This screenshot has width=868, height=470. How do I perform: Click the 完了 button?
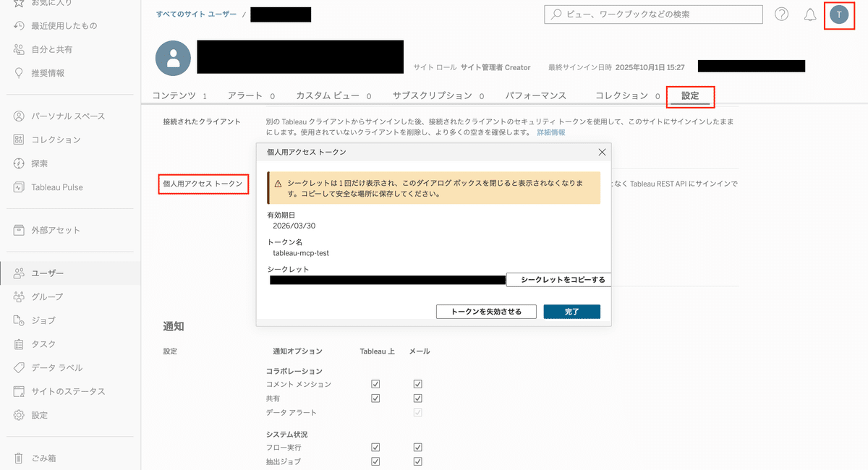571,312
